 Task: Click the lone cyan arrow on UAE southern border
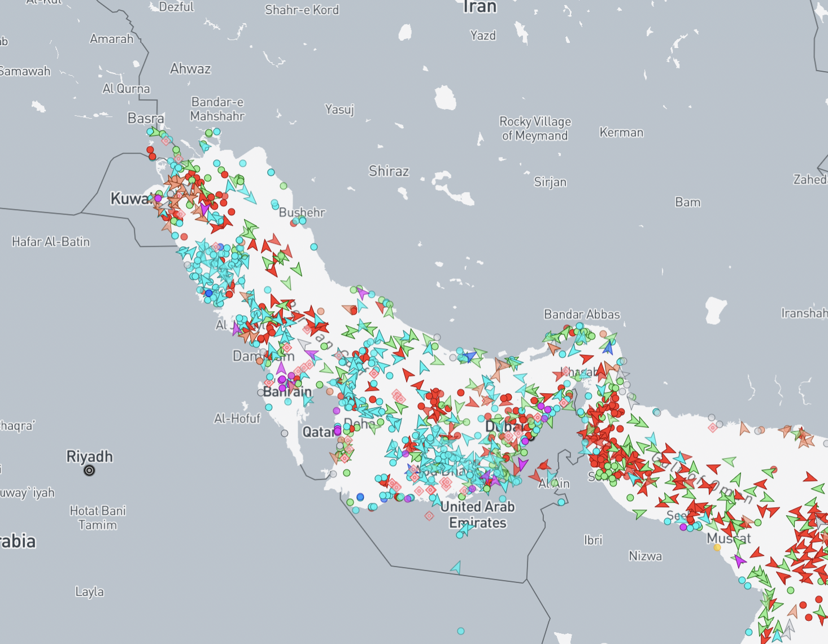click(456, 568)
